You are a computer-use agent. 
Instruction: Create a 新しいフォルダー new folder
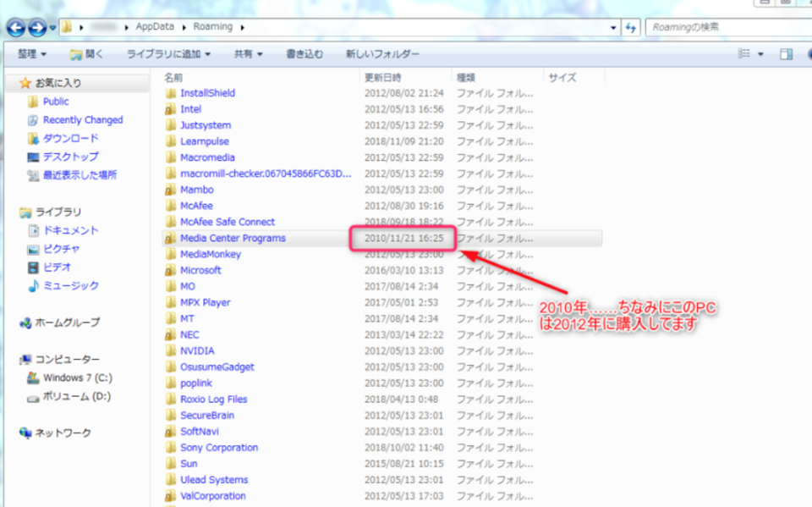click(x=382, y=54)
